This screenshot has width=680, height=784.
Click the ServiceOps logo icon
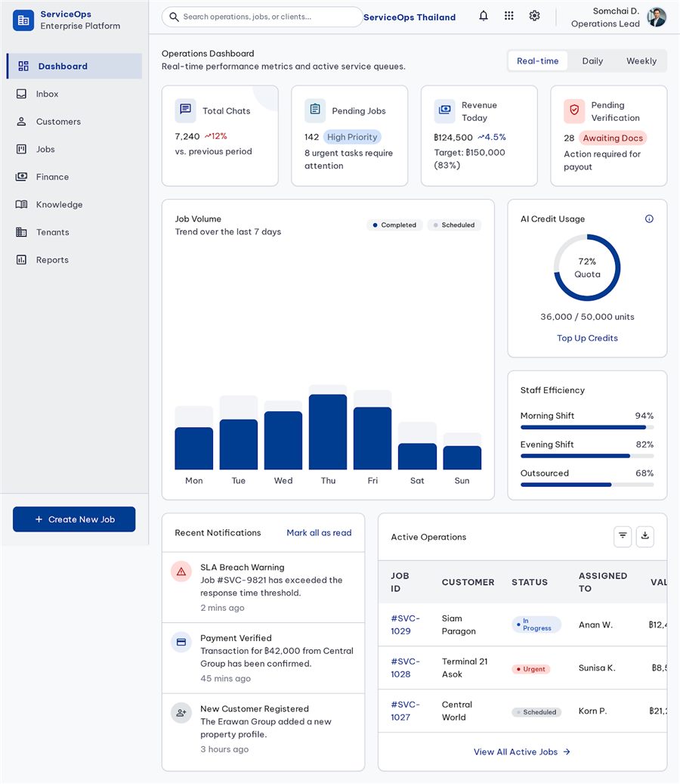click(x=23, y=20)
